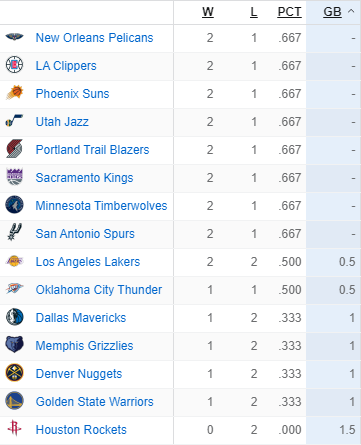Open the Oklahoma City Thunder link
Screen dimensions: 361x445
99,290
